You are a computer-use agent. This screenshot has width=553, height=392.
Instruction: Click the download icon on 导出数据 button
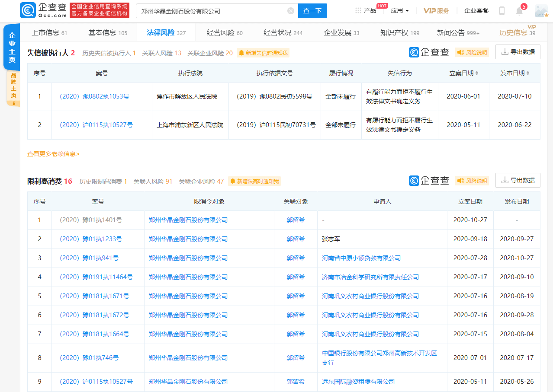pos(505,51)
